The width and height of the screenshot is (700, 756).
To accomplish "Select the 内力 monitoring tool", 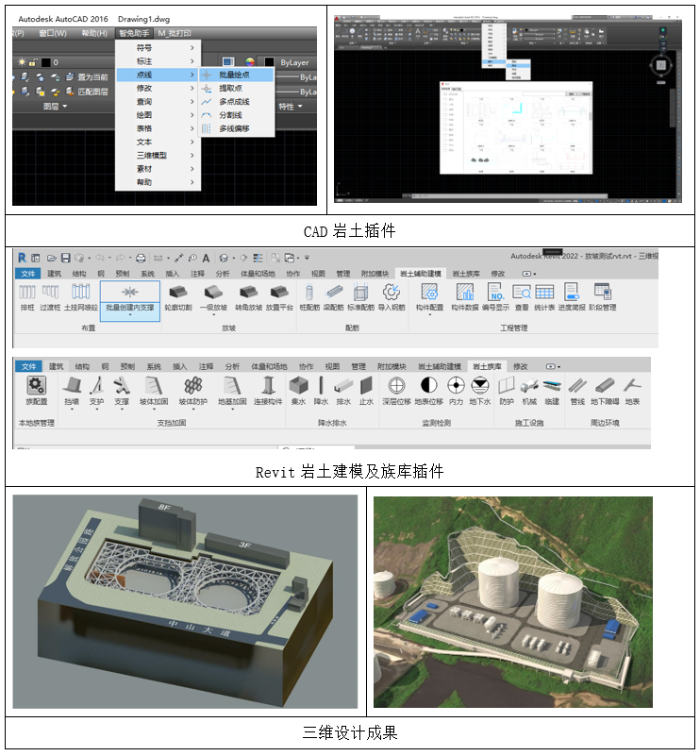I will (456, 391).
